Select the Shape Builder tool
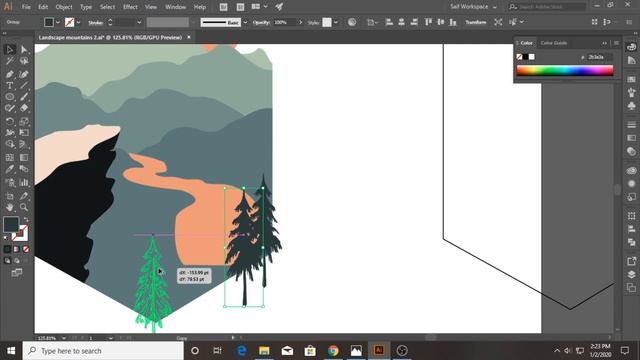Screen dimensions: 640x360 point(10,144)
